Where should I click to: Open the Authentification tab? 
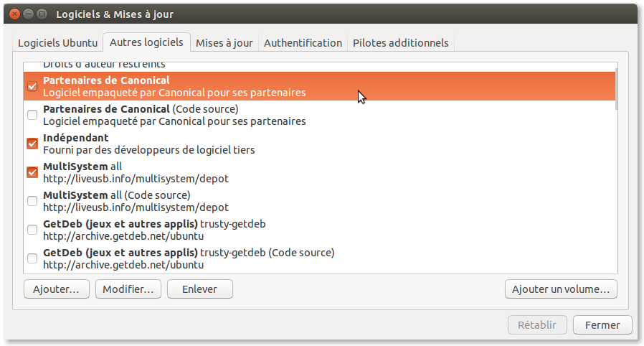click(303, 42)
